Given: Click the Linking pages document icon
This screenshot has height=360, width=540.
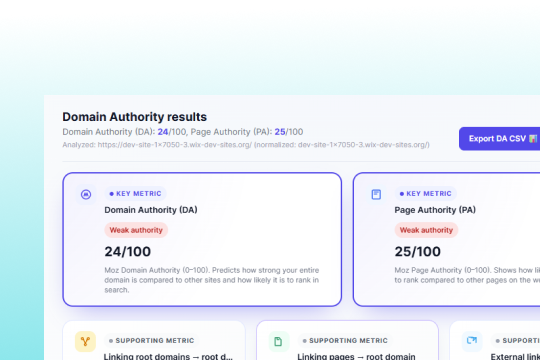Looking at the screenshot, I should pyautogui.click(x=278, y=341).
